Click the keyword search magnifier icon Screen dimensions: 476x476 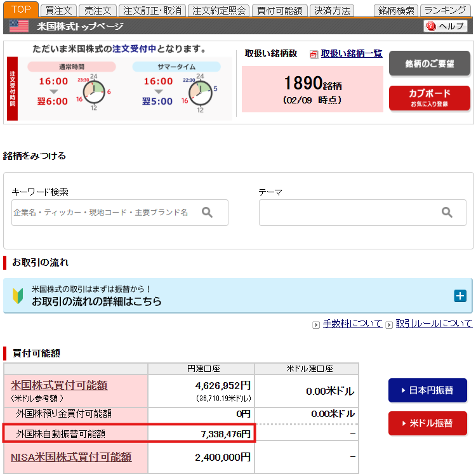point(207,213)
